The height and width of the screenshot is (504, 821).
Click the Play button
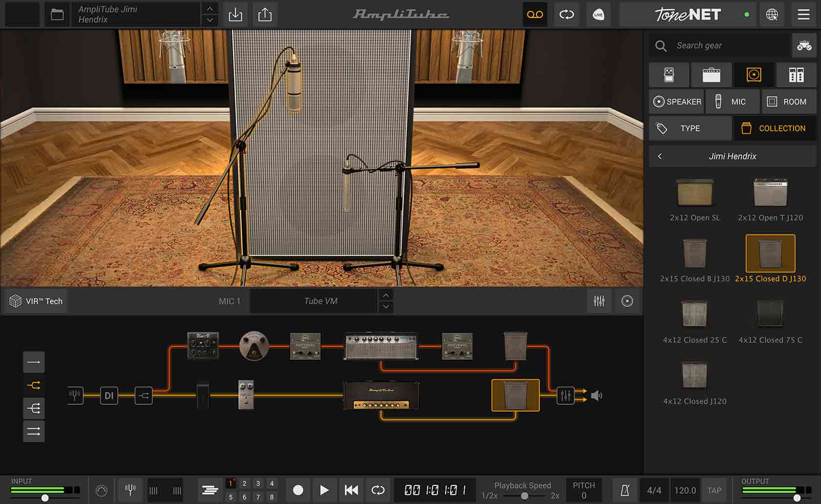pos(324,490)
